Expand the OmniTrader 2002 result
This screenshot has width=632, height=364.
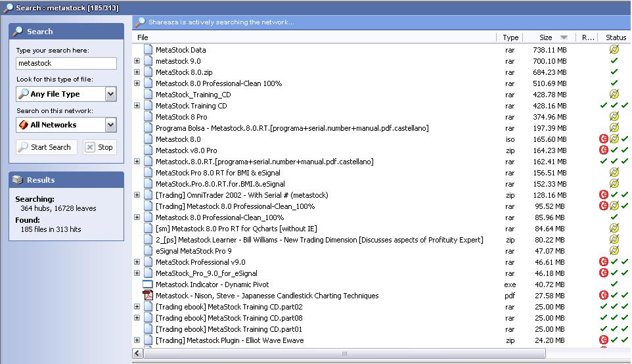[x=137, y=194]
